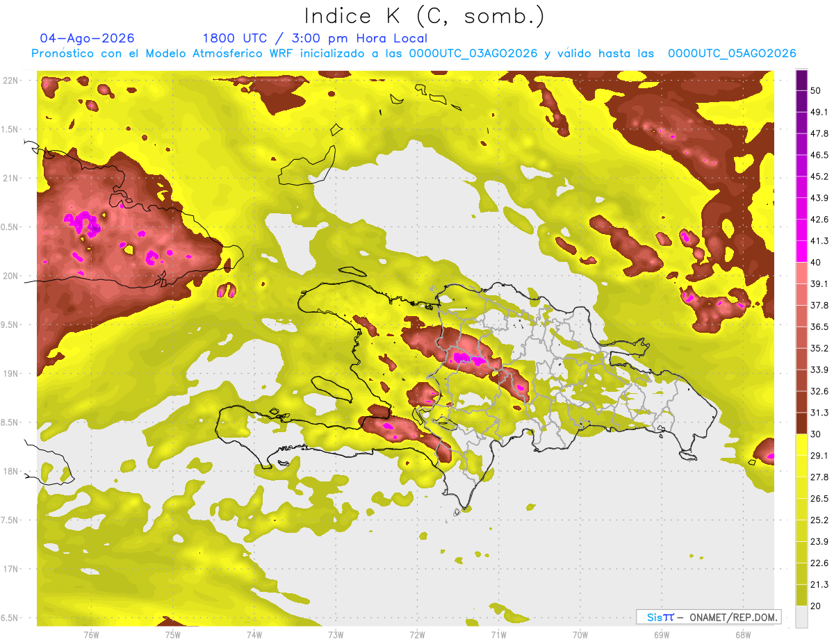Click the light gray colorbar segment below 20
This screenshot has height=644, width=834.
(801, 617)
